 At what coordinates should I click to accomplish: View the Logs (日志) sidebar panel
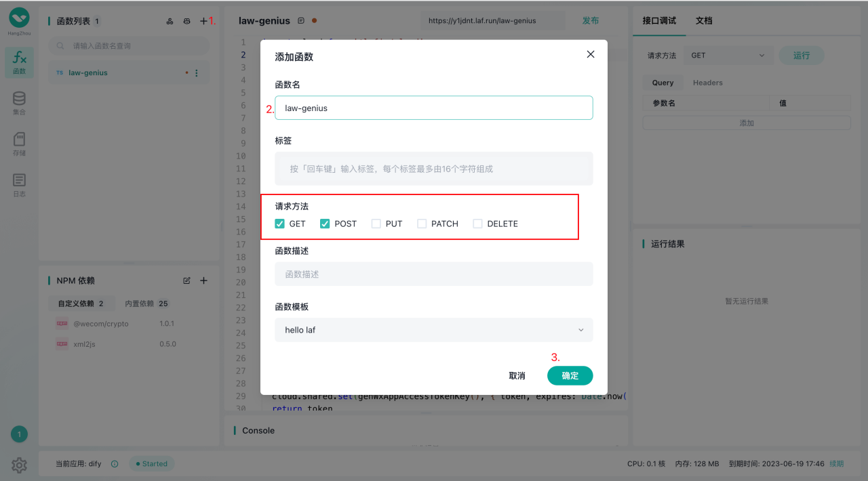click(x=18, y=182)
